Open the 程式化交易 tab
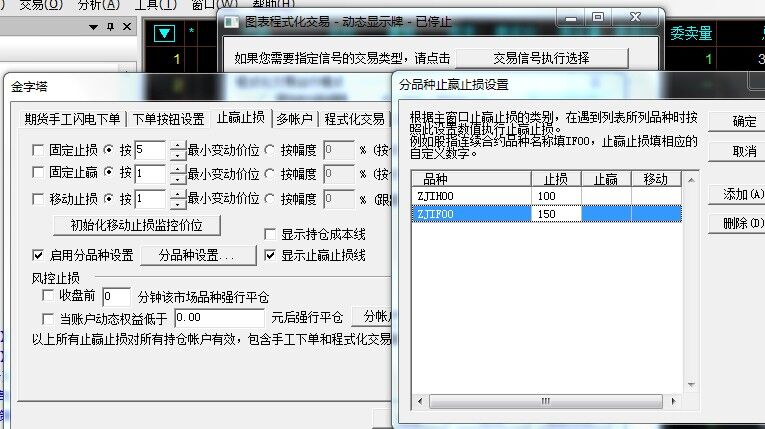 [354, 119]
